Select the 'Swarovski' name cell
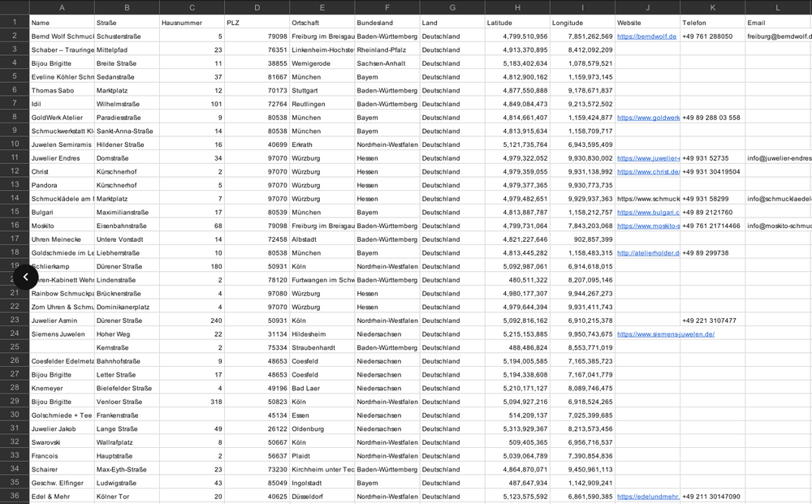 pyautogui.click(x=63, y=442)
